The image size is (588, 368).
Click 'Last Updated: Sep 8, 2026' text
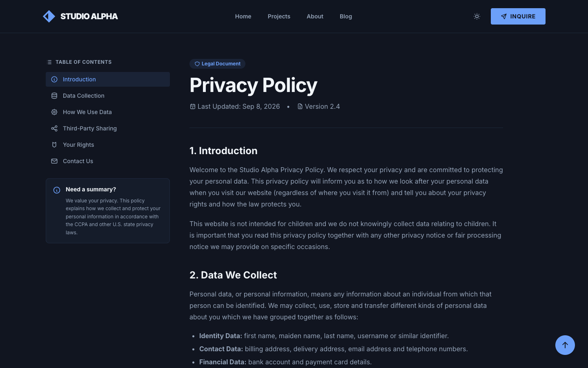coord(238,106)
